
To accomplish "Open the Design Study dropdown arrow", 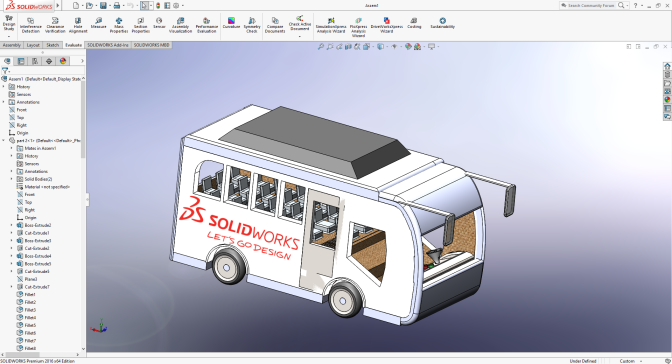I will (9, 37).
